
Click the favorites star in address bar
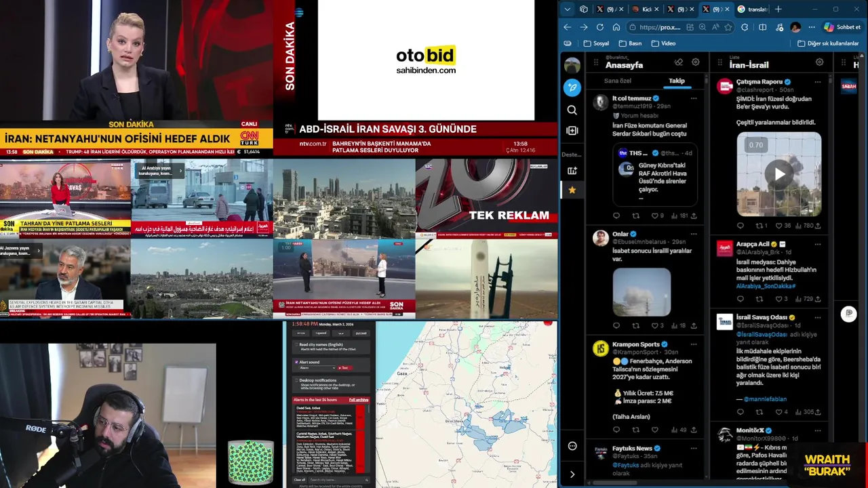click(728, 27)
